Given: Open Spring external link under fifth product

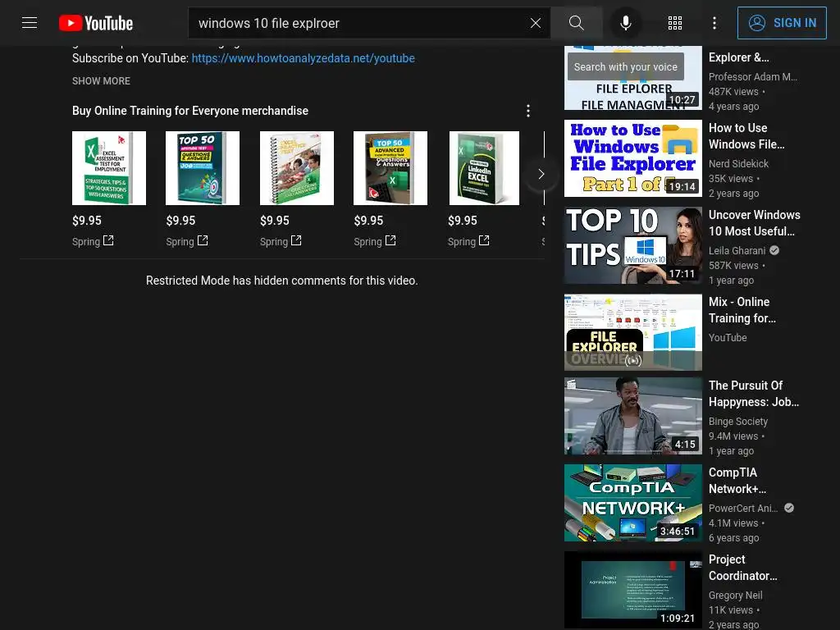Looking at the screenshot, I should point(468,242).
